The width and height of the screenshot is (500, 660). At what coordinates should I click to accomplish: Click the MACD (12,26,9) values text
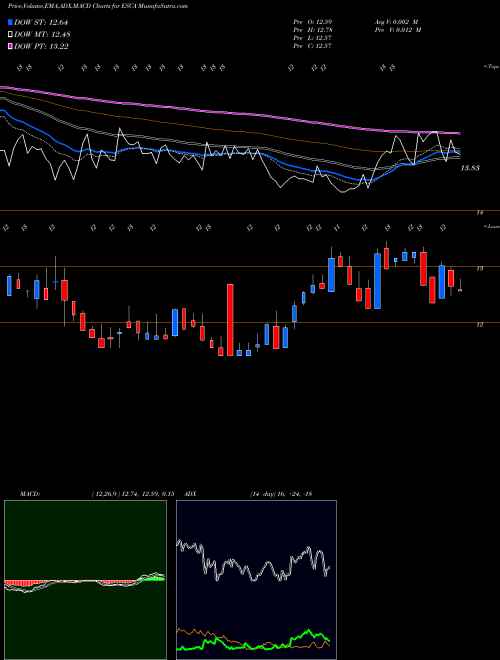133,494
